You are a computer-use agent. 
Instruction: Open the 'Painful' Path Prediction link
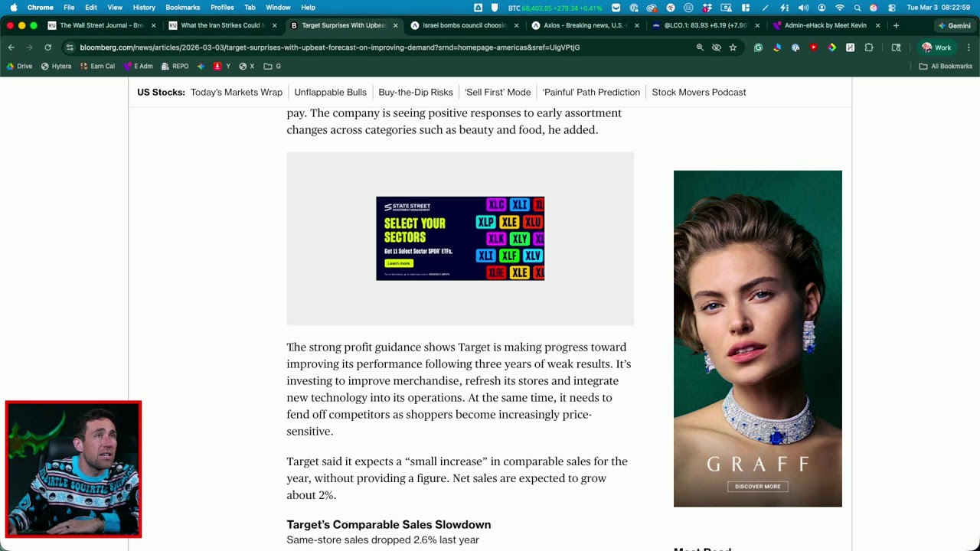[x=591, y=93]
